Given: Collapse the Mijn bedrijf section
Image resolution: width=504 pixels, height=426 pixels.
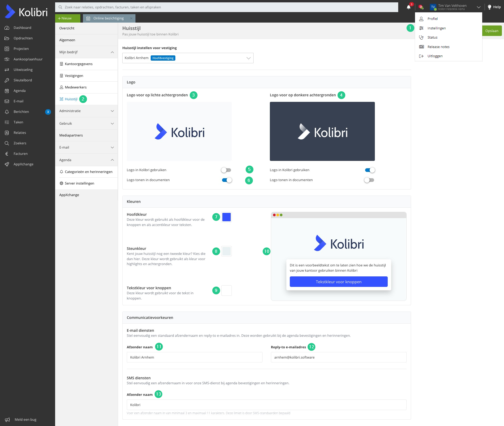Looking at the screenshot, I should tap(86, 52).
